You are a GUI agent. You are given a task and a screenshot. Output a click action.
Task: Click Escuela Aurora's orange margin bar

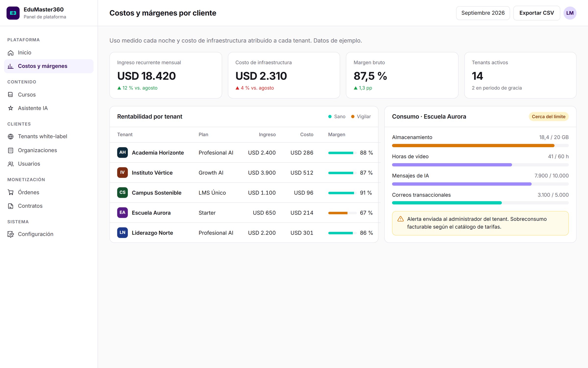[342, 213]
